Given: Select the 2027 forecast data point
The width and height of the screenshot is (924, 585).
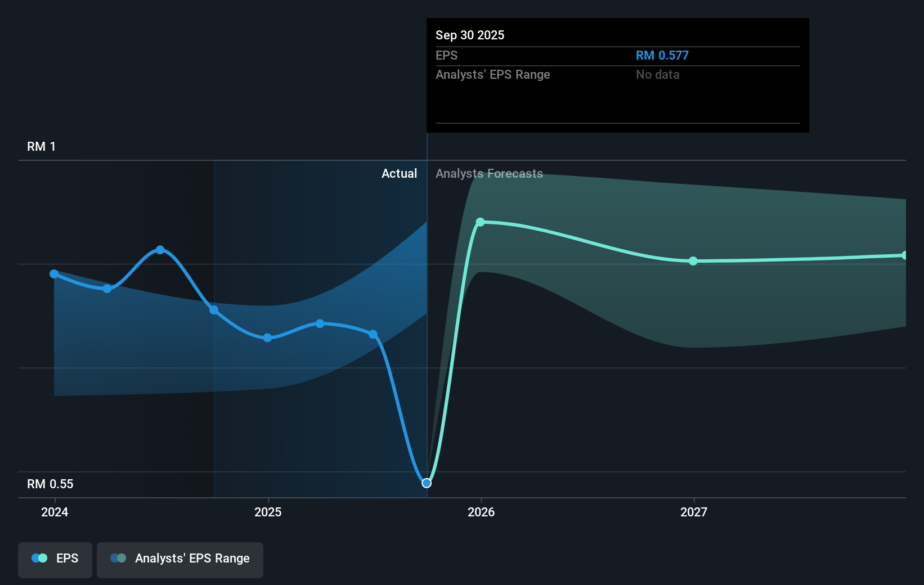Looking at the screenshot, I should point(693,261).
